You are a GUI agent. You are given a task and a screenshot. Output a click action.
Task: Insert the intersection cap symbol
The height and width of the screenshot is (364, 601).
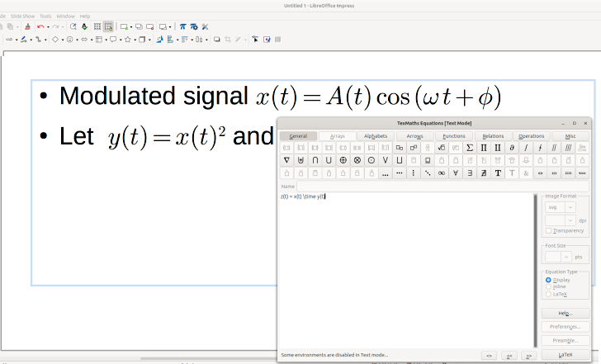coord(315,160)
